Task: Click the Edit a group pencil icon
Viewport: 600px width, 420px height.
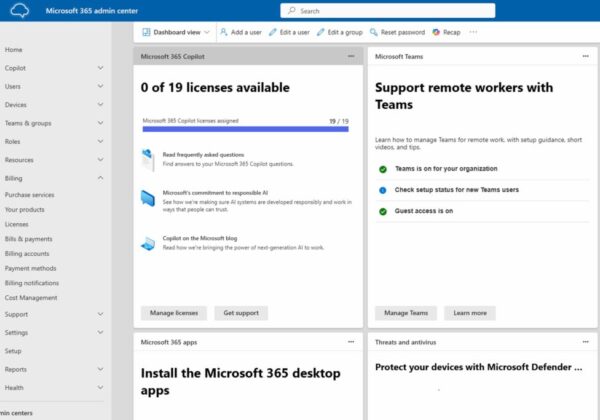Action: (x=320, y=32)
